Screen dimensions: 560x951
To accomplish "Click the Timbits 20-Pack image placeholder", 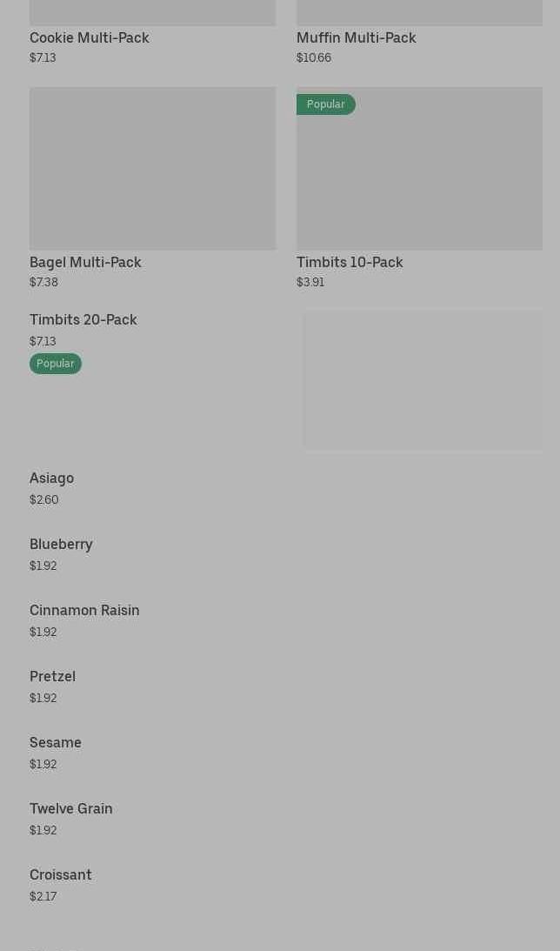I will point(423,380).
